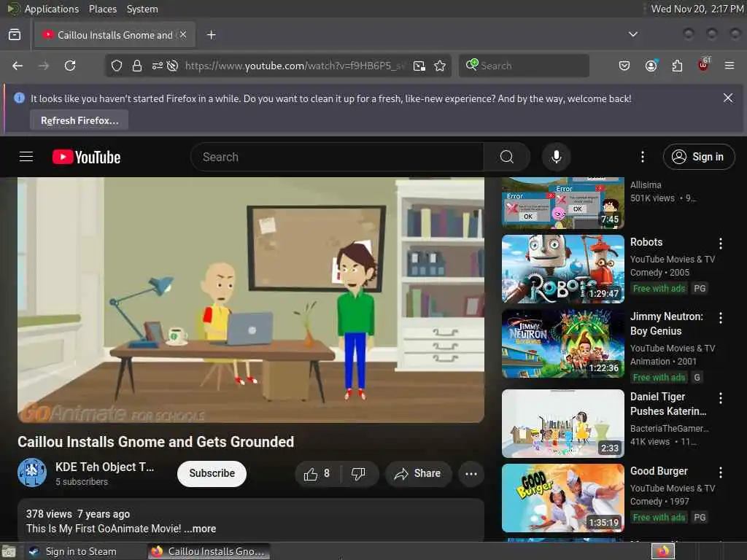
Task: Open the System menu
Action: tap(142, 9)
